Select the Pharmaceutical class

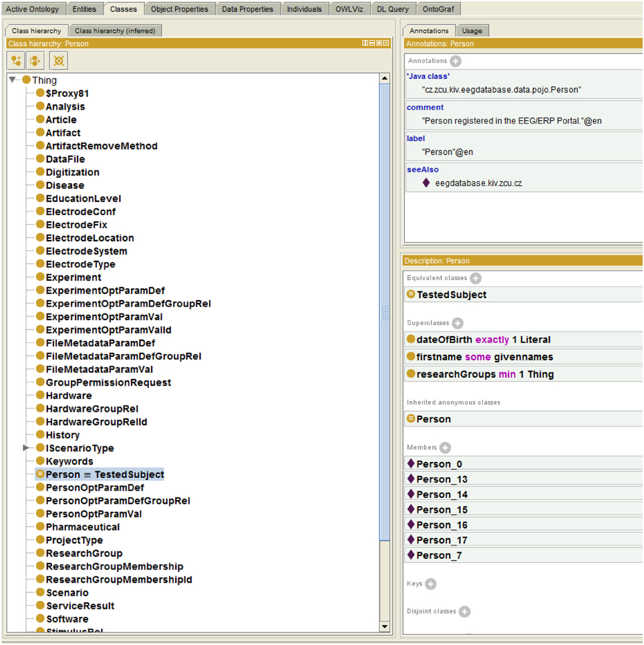pyautogui.click(x=83, y=527)
